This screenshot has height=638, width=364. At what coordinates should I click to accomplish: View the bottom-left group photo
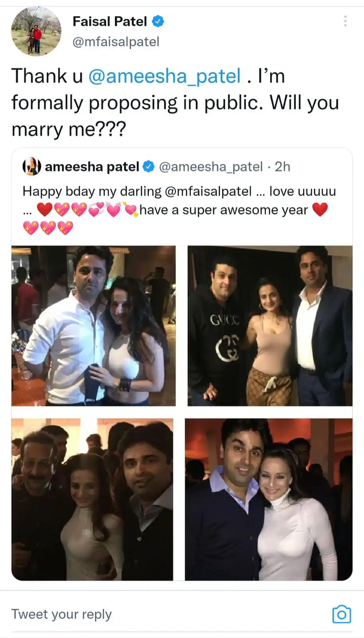point(92,499)
